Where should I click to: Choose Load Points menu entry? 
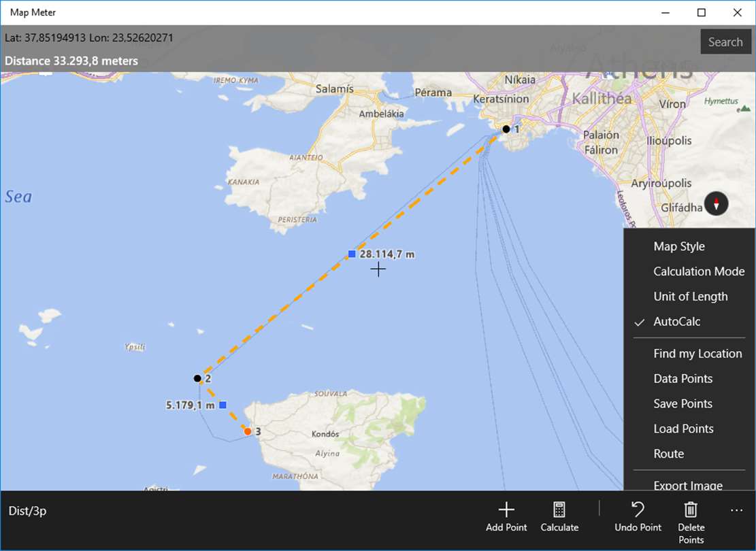(689, 429)
